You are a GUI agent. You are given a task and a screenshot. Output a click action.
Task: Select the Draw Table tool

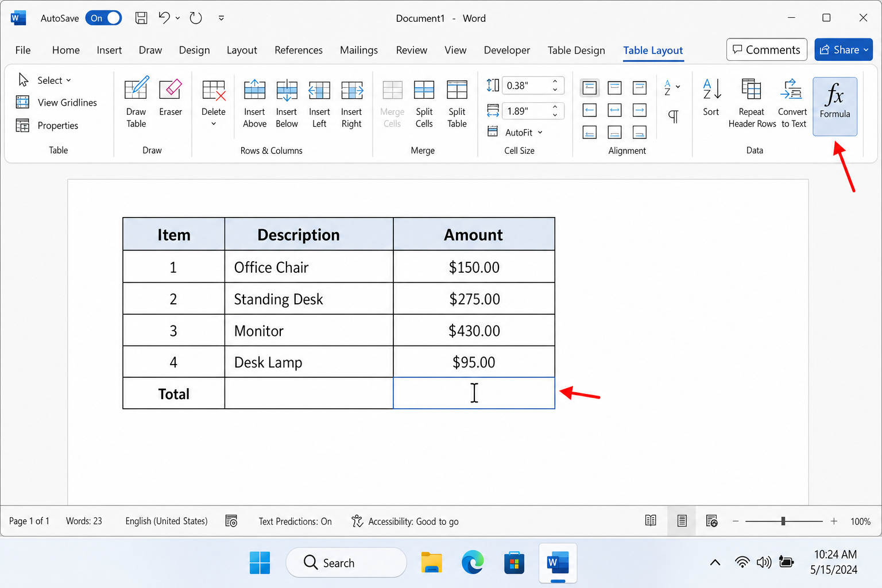136,103
